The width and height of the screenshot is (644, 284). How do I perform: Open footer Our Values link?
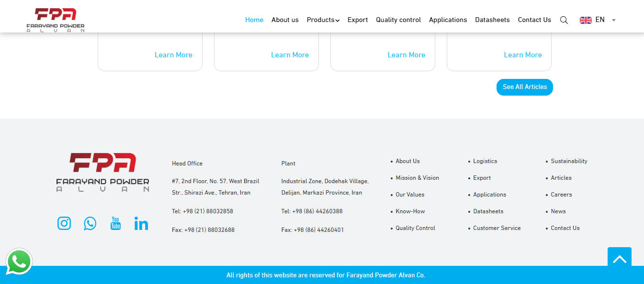pyautogui.click(x=410, y=195)
